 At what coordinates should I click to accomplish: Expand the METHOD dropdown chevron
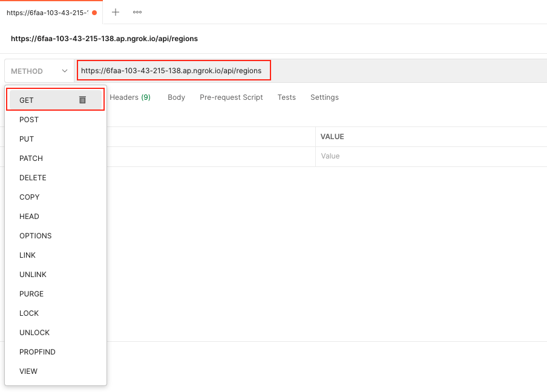pyautogui.click(x=65, y=71)
